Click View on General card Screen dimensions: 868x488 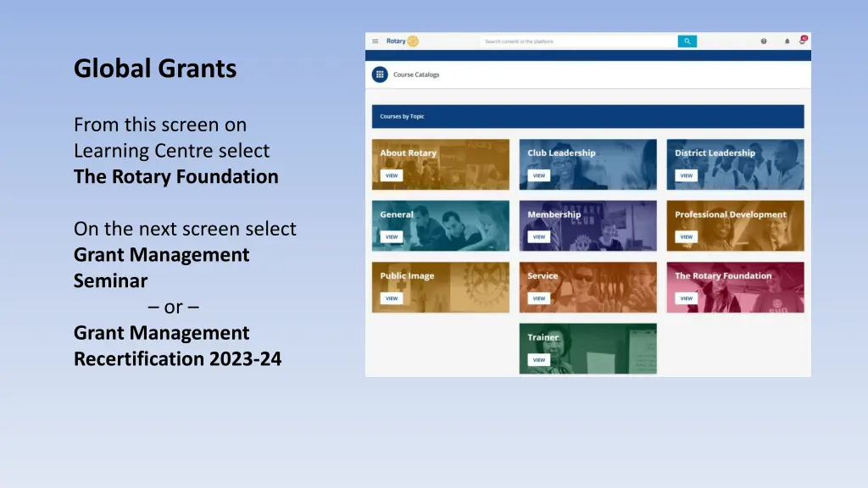[392, 237]
